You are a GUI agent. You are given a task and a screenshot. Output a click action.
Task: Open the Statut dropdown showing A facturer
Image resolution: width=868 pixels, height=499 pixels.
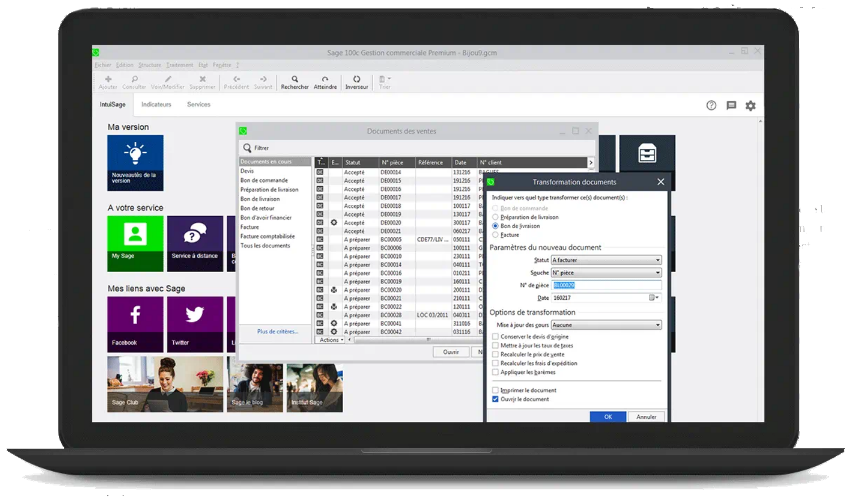(657, 260)
